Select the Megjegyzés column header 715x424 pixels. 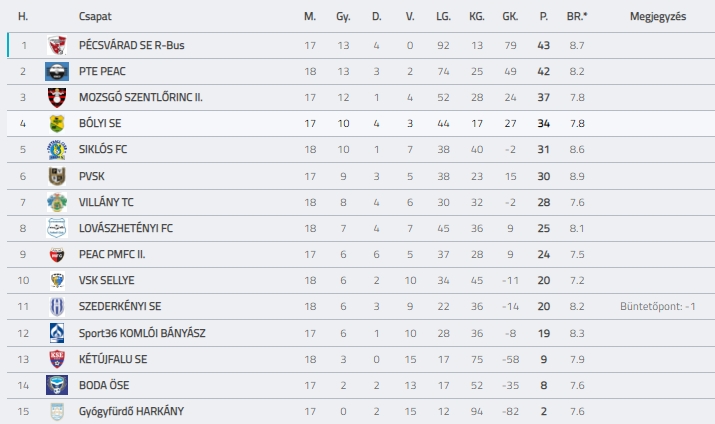(658, 16)
